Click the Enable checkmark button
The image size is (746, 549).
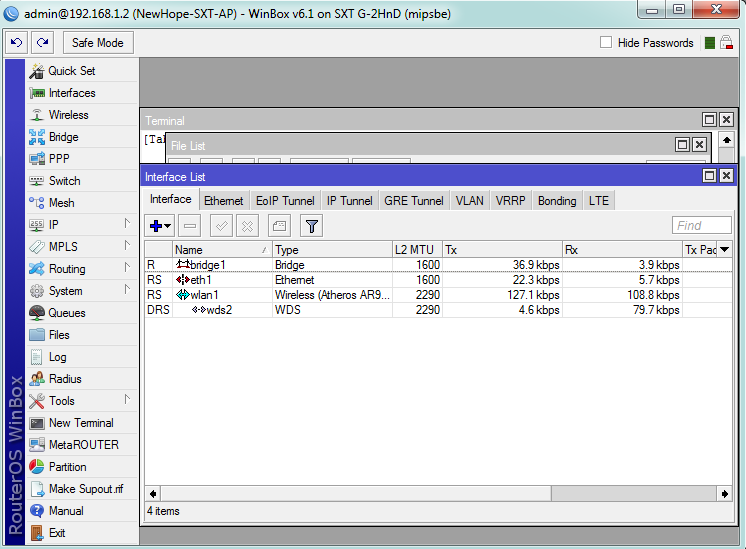221,225
